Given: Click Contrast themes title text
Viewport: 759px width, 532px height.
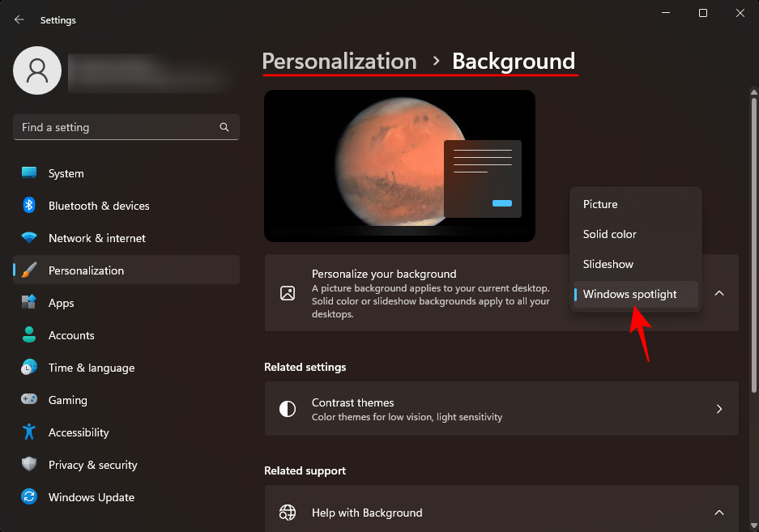Looking at the screenshot, I should [353, 402].
